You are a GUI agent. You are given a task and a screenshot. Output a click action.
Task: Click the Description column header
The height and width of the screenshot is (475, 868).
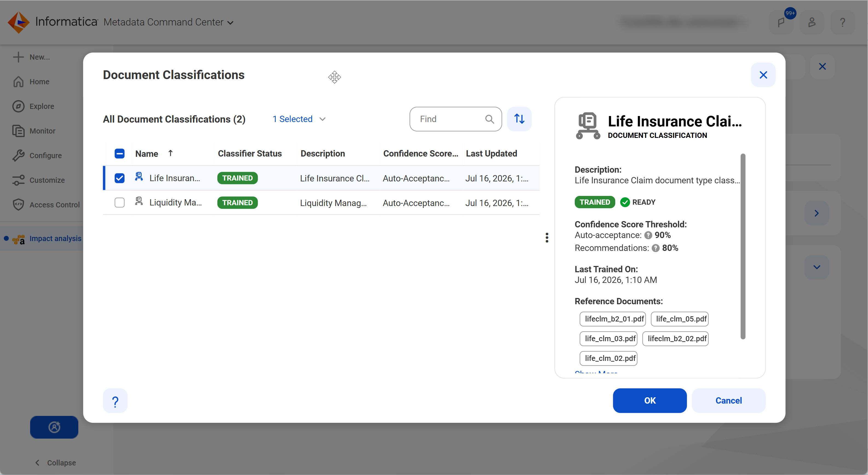pos(323,153)
